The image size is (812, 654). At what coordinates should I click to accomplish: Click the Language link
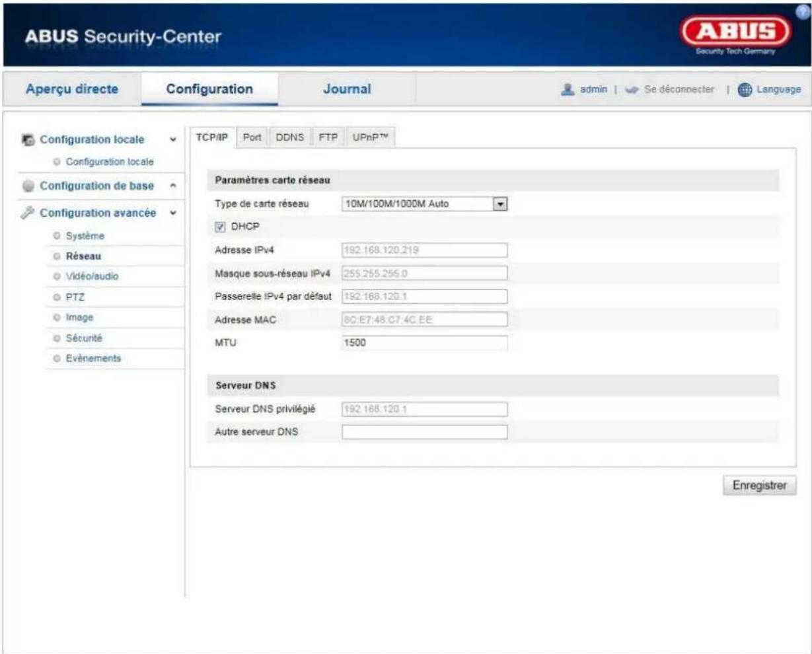tap(778, 89)
